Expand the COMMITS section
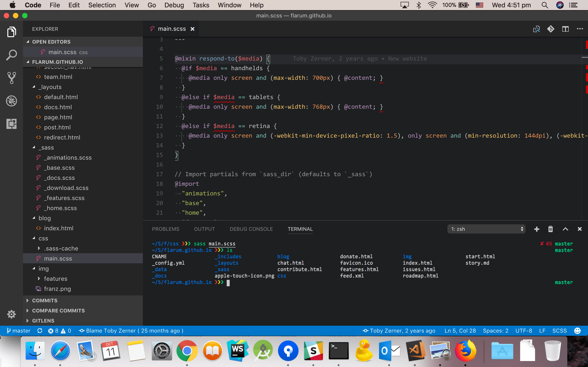588x367 pixels. [x=45, y=300]
